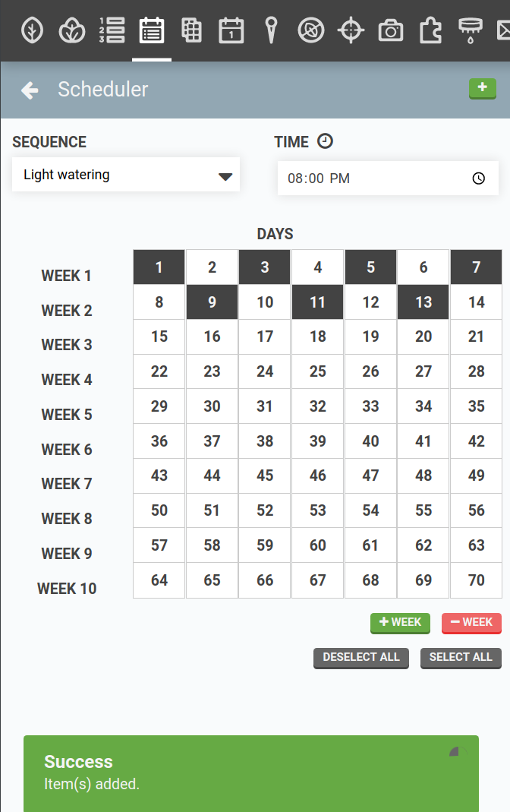Select the map pin points icon
Image resolution: width=510 pixels, height=812 pixels.
[x=271, y=30]
